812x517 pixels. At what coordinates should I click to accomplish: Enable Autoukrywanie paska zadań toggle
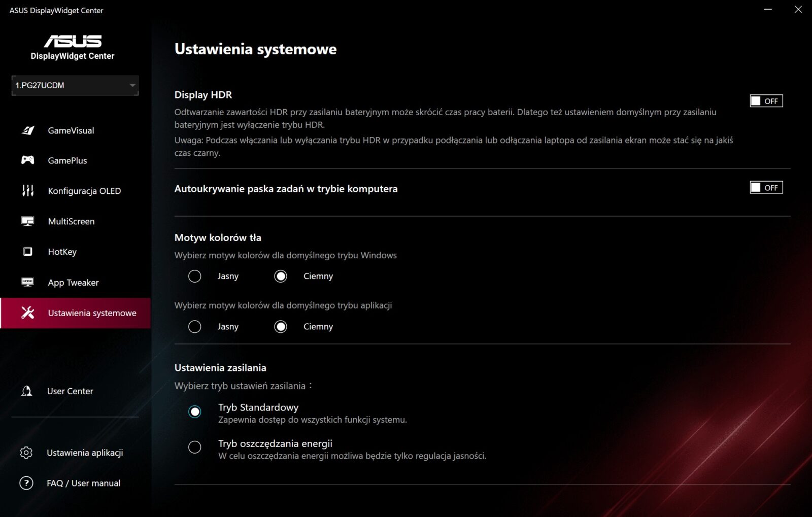pos(766,188)
